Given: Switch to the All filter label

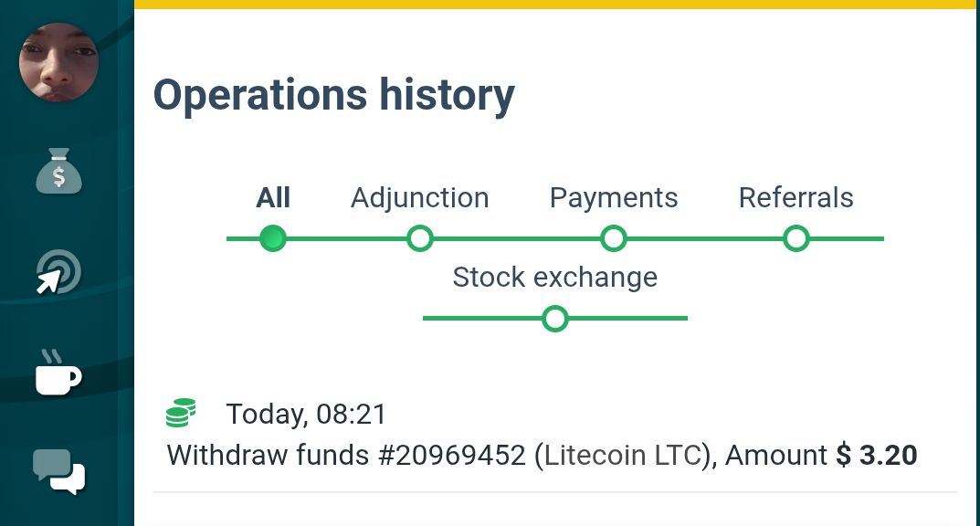Looking at the screenshot, I should point(273,198).
